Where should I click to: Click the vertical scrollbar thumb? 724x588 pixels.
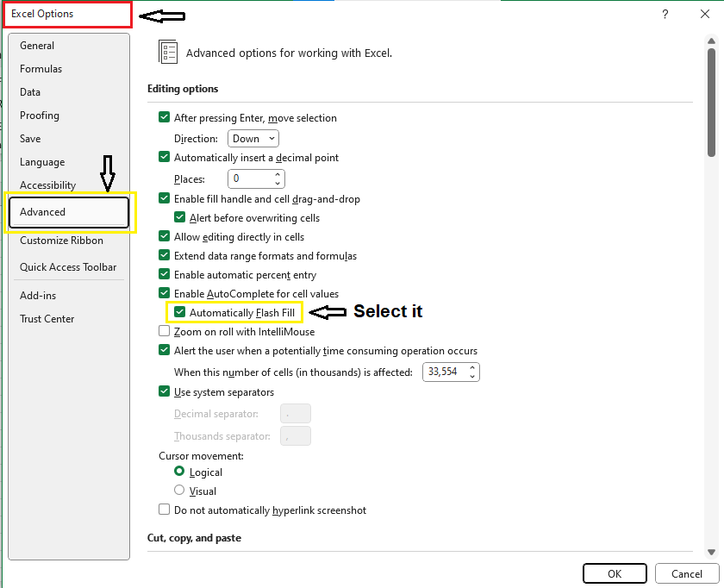pyautogui.click(x=712, y=102)
